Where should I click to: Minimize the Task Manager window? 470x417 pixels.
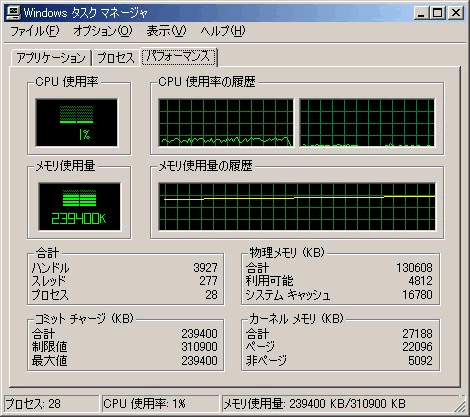pyautogui.click(x=421, y=13)
